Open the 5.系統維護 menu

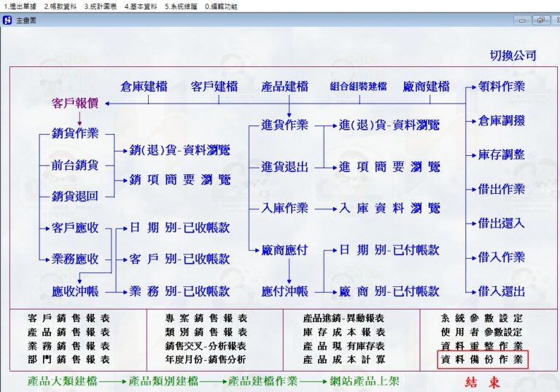coord(181,7)
